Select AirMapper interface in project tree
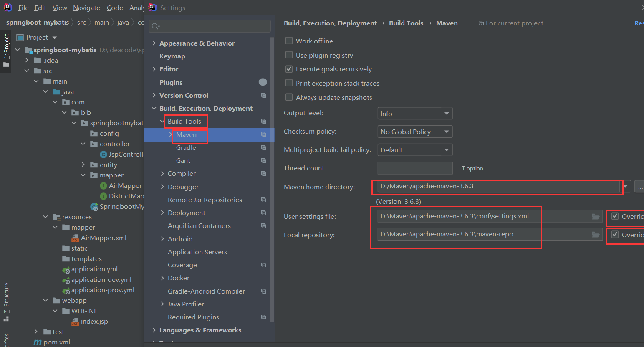The width and height of the screenshot is (644, 347). [121, 185]
